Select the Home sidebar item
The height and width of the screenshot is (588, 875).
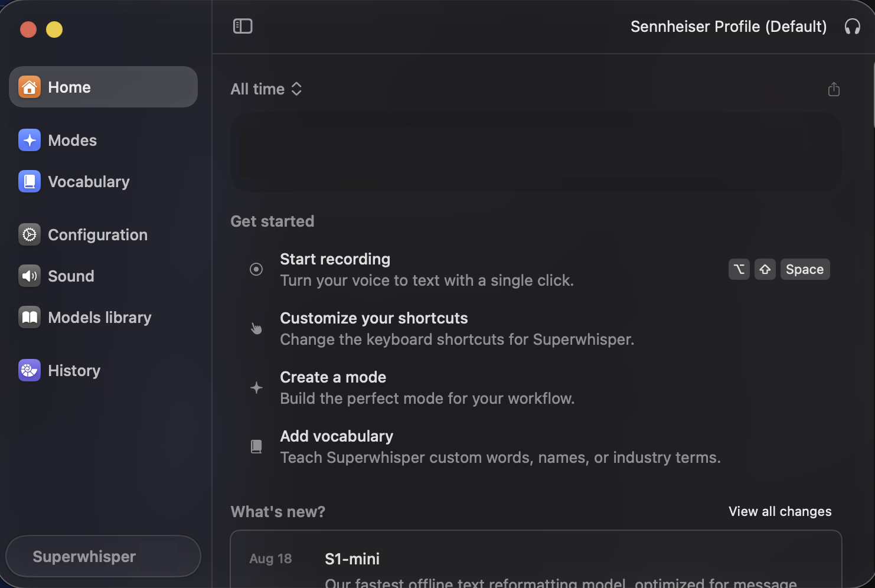103,87
